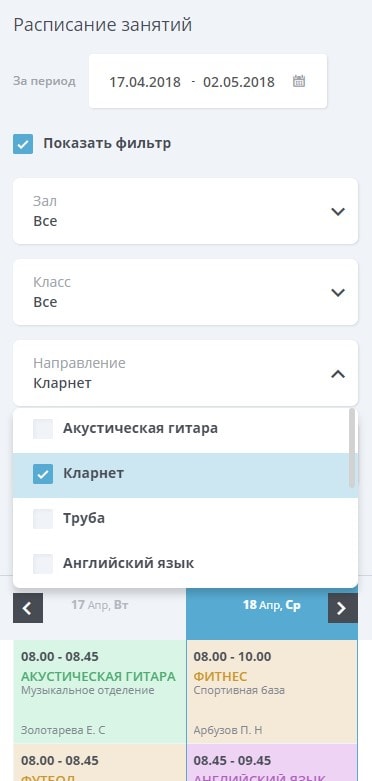372x781 pixels.
Task: Check the Труба option
Action: coord(43,519)
